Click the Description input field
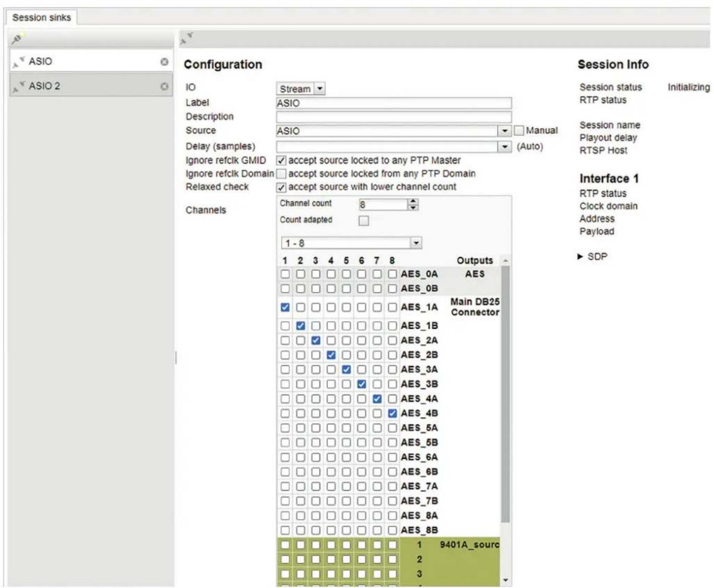 point(393,117)
